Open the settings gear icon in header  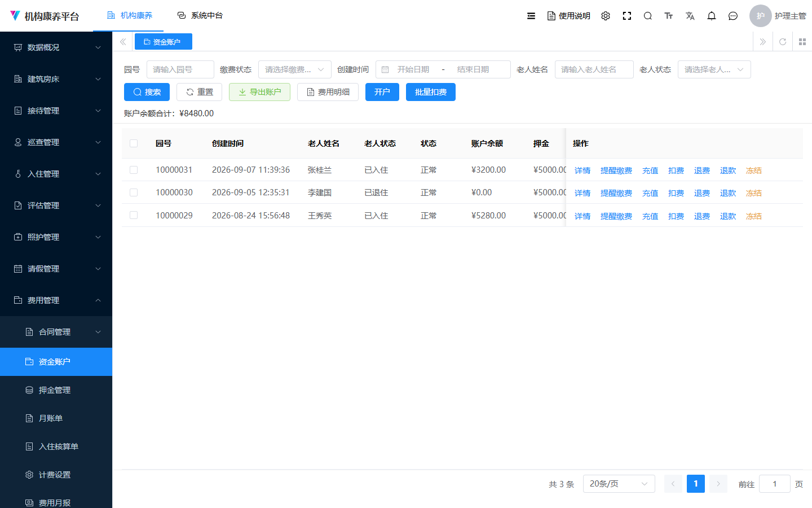click(606, 16)
